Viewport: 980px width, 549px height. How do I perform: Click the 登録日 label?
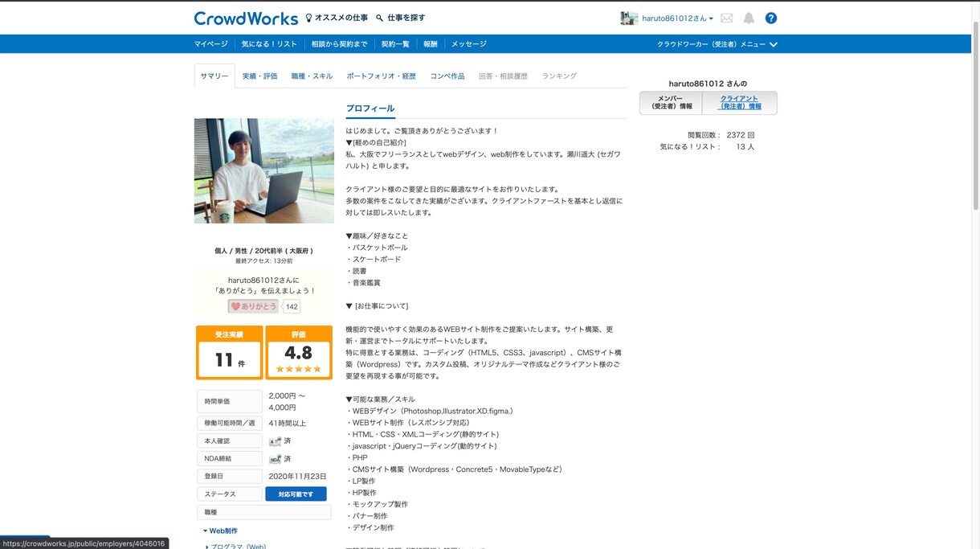230,477
